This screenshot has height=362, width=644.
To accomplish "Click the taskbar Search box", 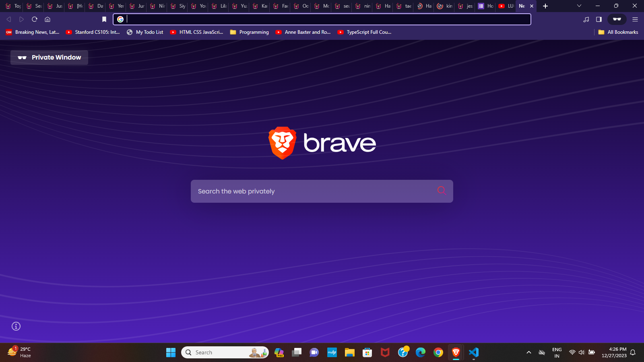I will 225,352.
